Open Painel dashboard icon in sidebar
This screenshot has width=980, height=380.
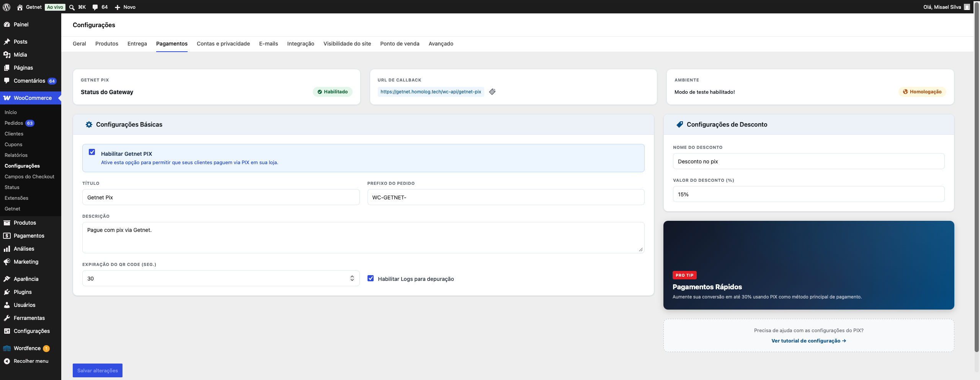[x=7, y=24]
